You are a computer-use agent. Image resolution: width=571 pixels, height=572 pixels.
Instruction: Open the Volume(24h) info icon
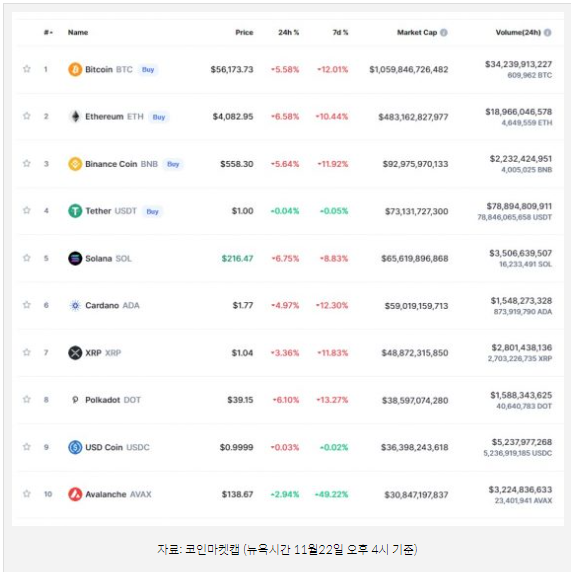pyautogui.click(x=548, y=32)
